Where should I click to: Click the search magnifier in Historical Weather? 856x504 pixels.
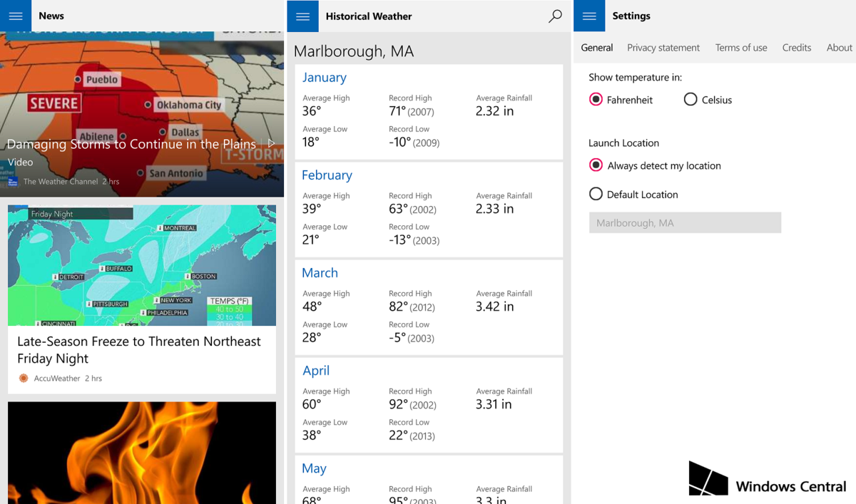point(555,16)
